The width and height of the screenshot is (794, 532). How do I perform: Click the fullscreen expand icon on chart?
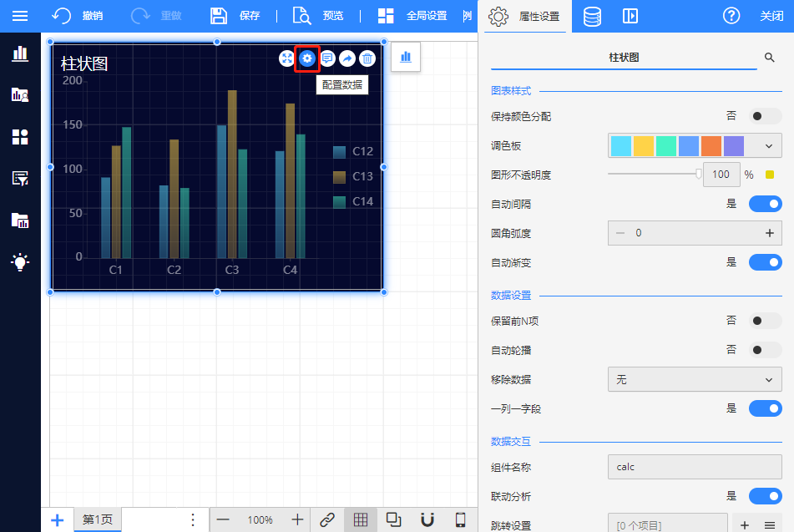(x=287, y=58)
